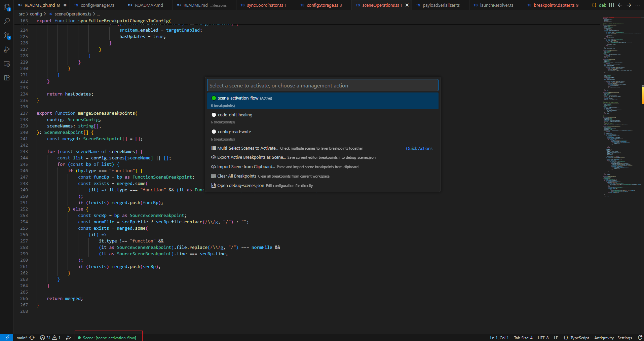Expand the config breadcrumb segment
This screenshot has width=644, height=341.
pyautogui.click(x=36, y=14)
